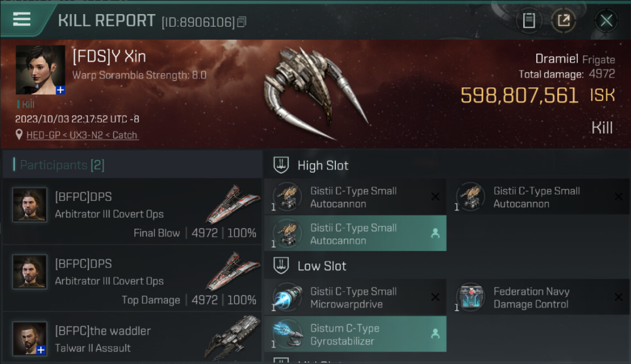
Task: Click the waddler's portrait plus icon
Action: click(42, 350)
